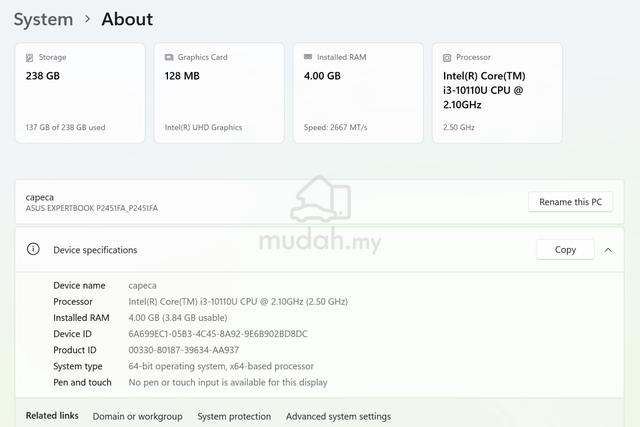The width and height of the screenshot is (640, 427).
Task: Click the 4.00 GB RAM card value
Action: pyautogui.click(x=322, y=76)
